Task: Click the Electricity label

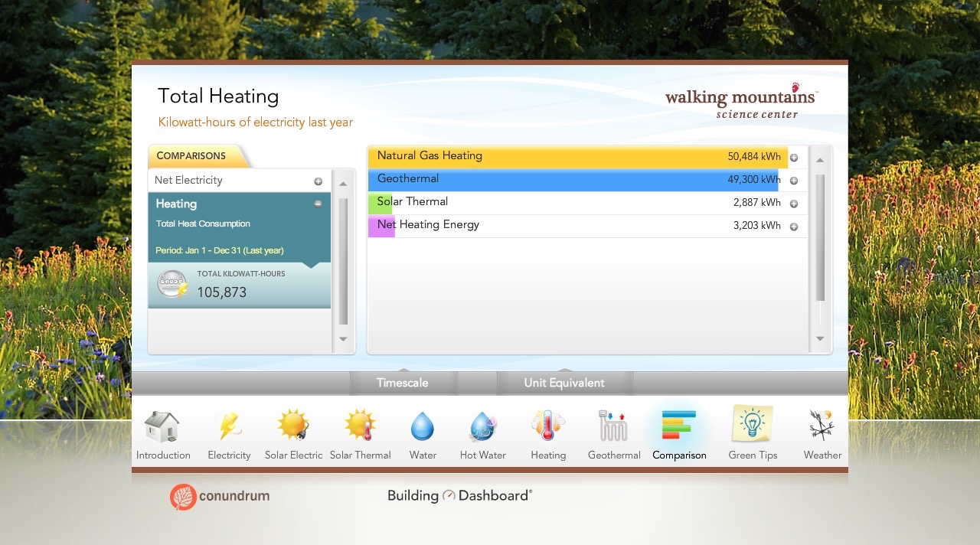Action: pos(229,455)
